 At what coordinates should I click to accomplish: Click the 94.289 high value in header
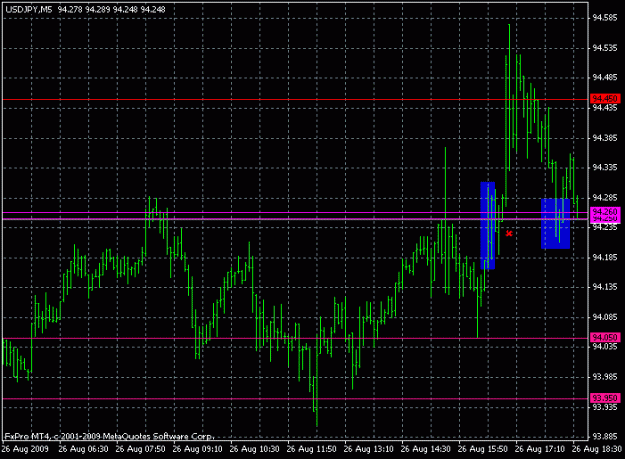click(x=98, y=10)
